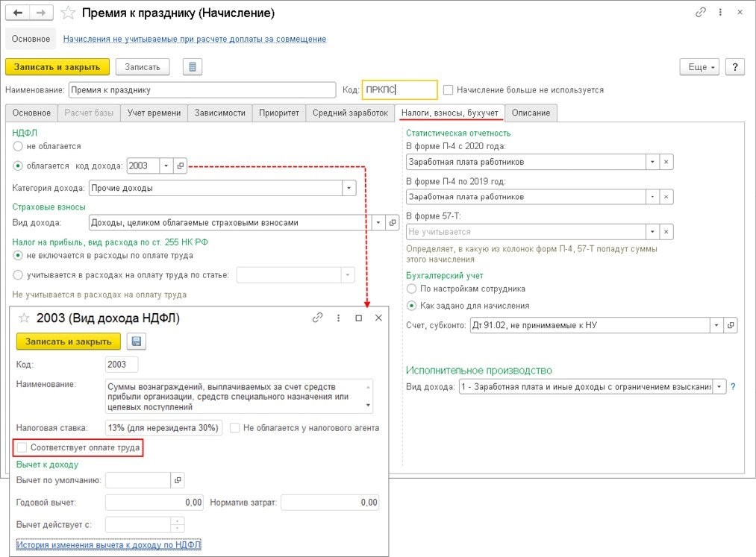756x557 pixels.
Task: Click the document list icon next to Записать
Action: point(193,67)
